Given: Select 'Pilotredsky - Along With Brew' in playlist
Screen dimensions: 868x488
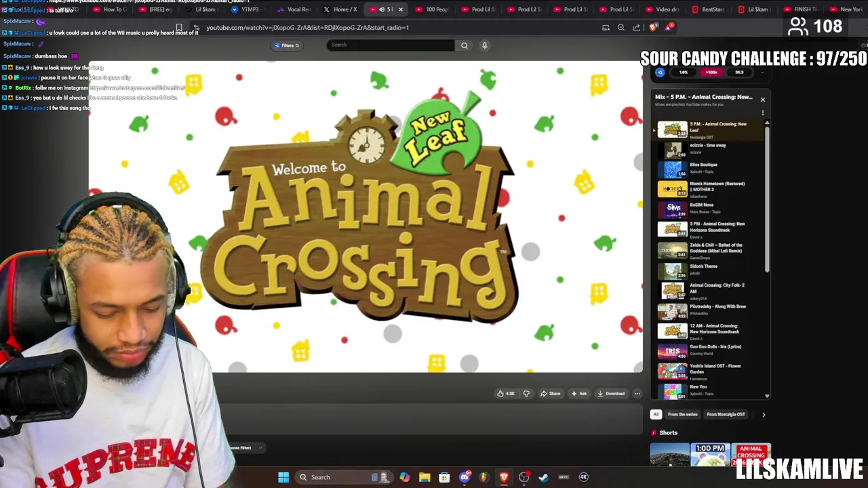Looking at the screenshot, I should pyautogui.click(x=709, y=310).
